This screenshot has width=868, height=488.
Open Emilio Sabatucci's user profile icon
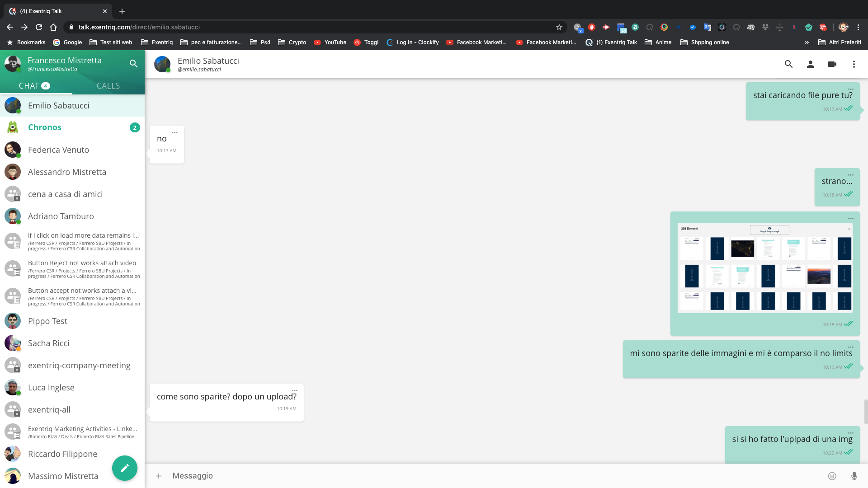click(810, 64)
